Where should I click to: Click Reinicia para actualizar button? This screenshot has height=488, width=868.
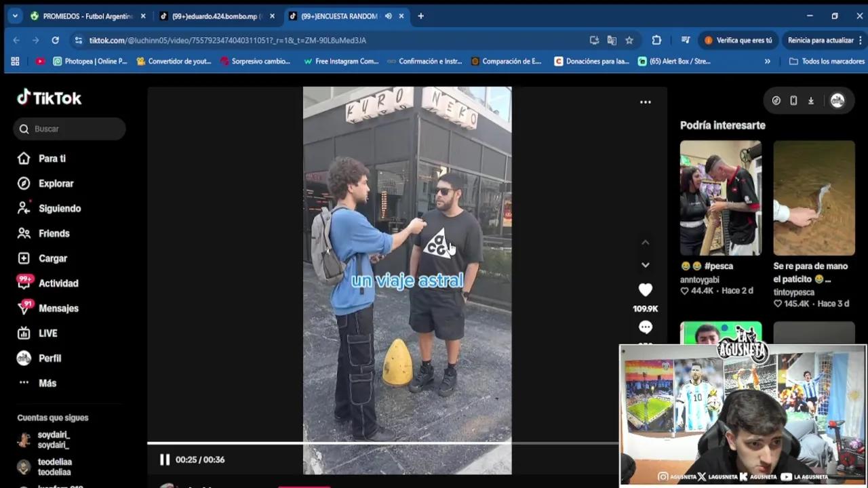820,41
